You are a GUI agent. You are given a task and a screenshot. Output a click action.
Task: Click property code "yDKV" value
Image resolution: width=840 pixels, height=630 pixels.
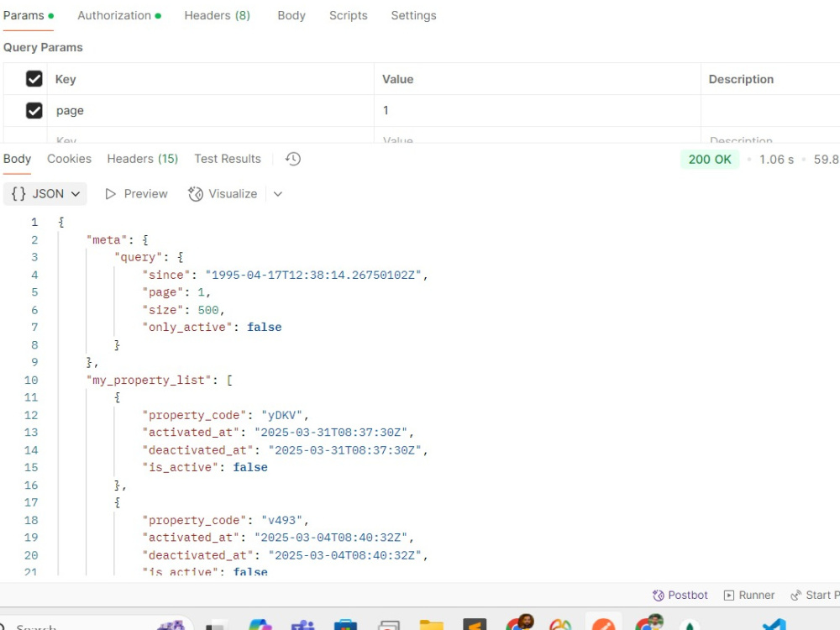click(281, 415)
